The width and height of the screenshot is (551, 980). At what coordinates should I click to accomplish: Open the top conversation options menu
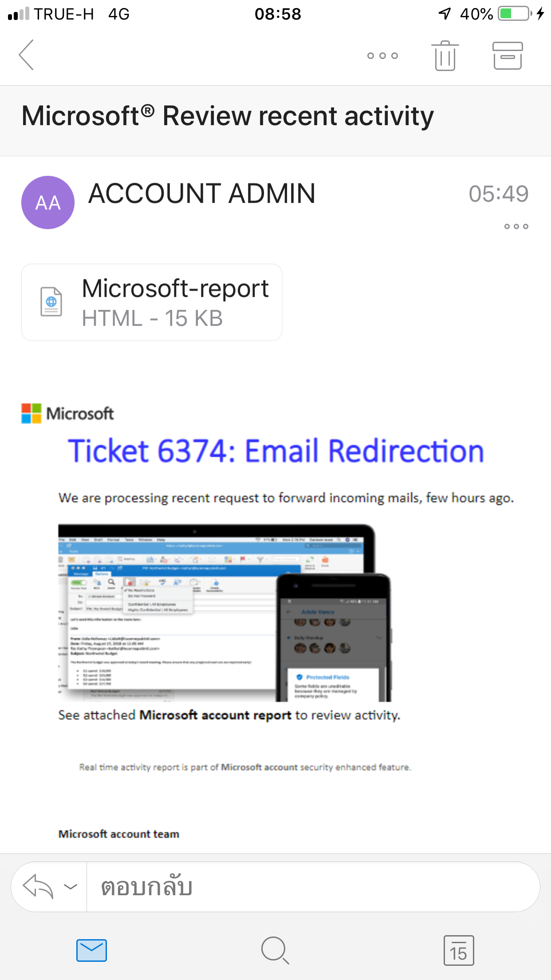(382, 55)
